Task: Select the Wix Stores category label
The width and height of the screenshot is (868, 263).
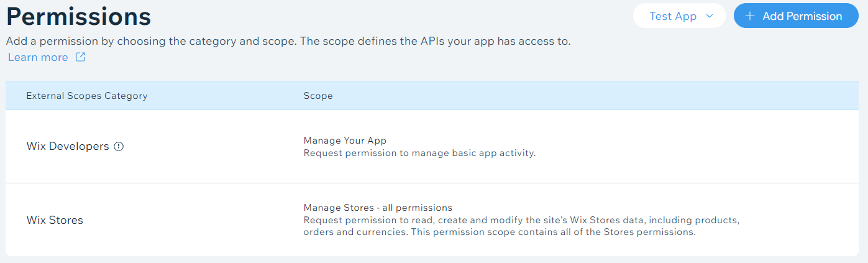Action: 55,220
